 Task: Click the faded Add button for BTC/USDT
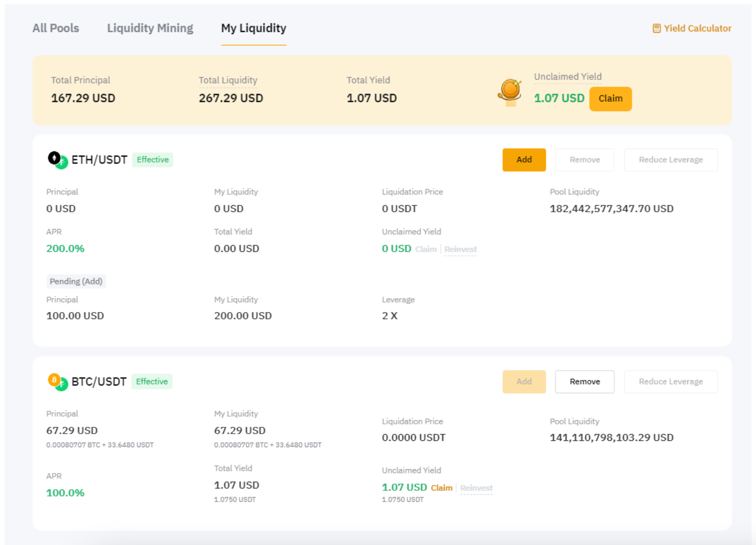tap(524, 382)
